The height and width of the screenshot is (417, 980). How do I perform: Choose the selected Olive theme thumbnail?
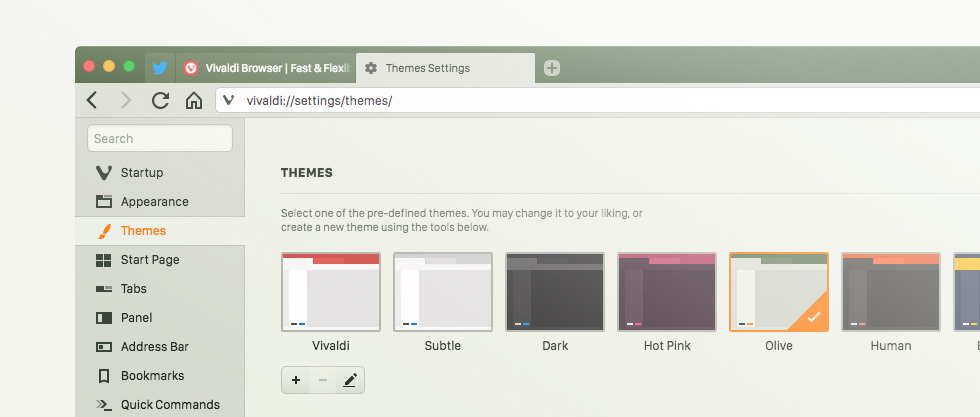pyautogui.click(x=779, y=292)
